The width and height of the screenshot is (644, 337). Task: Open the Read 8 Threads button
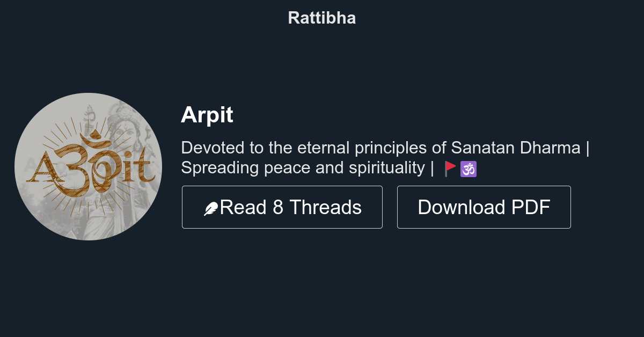(x=282, y=207)
